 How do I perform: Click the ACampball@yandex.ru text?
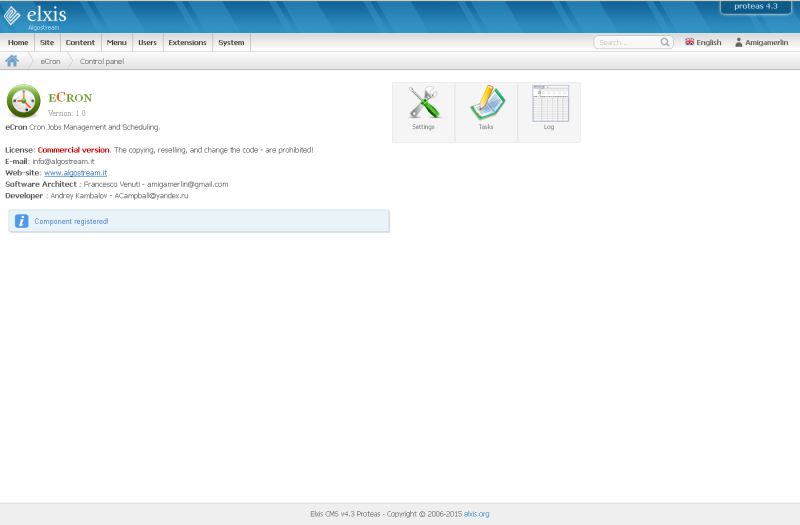click(151, 195)
